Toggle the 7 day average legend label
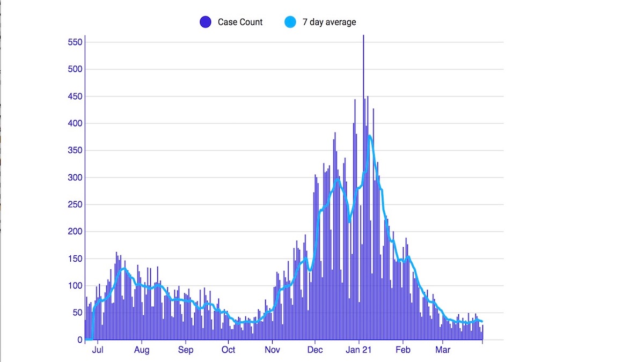The height and width of the screenshot is (362, 644). point(329,22)
